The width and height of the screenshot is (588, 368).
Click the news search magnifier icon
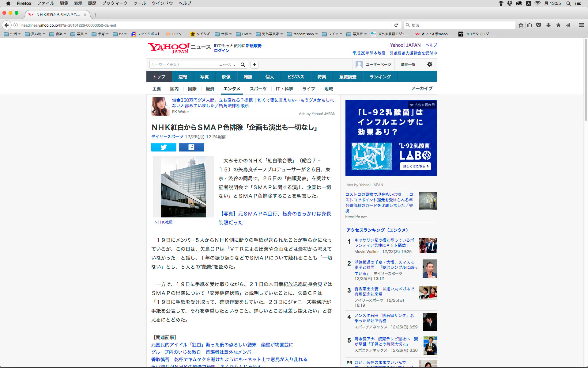[243, 65]
